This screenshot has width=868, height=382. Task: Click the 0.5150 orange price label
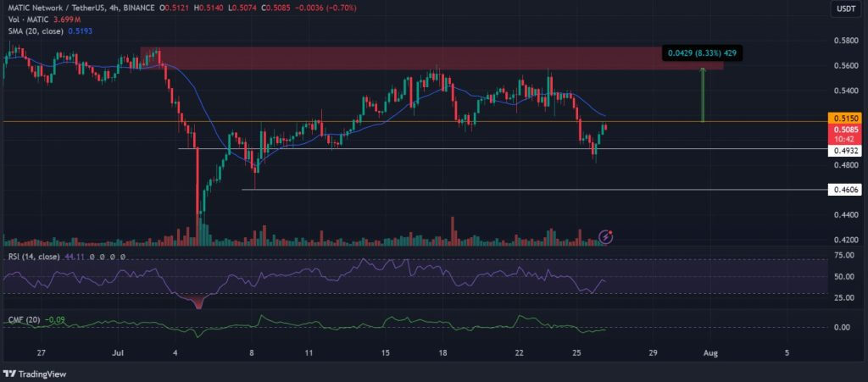point(844,119)
